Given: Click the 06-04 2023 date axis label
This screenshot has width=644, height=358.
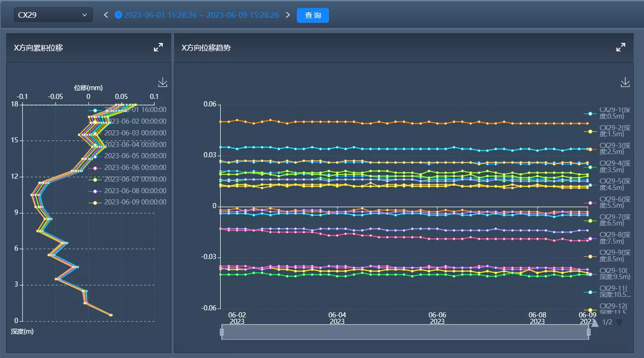Looking at the screenshot, I should click(x=337, y=318).
